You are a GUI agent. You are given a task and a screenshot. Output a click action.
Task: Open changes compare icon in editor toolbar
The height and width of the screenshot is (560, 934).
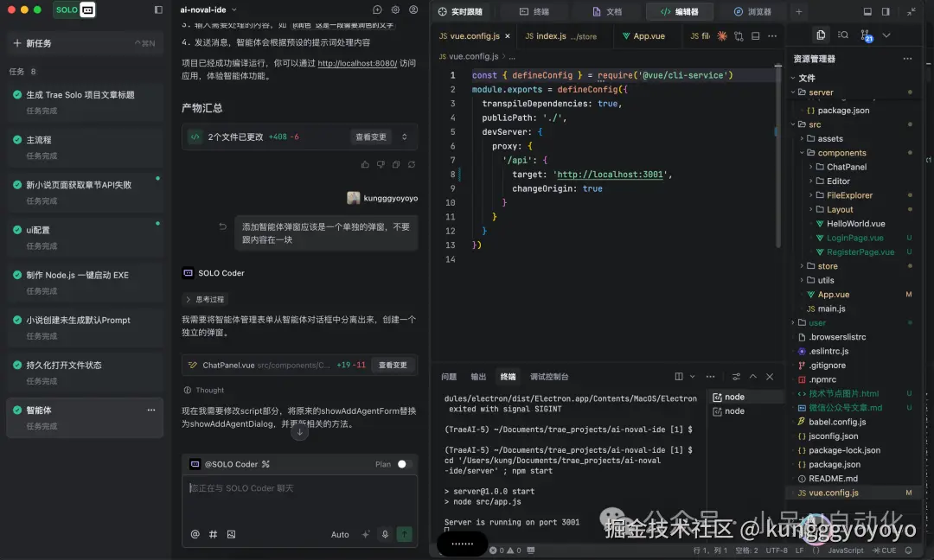click(x=739, y=36)
